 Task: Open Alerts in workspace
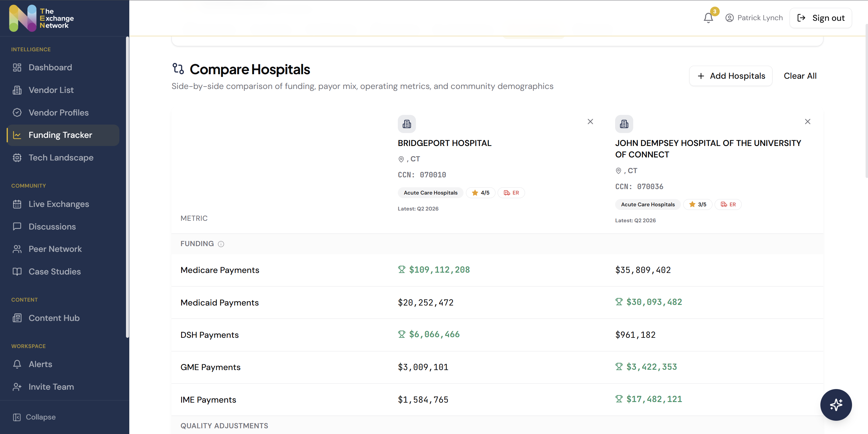pyautogui.click(x=63, y=364)
